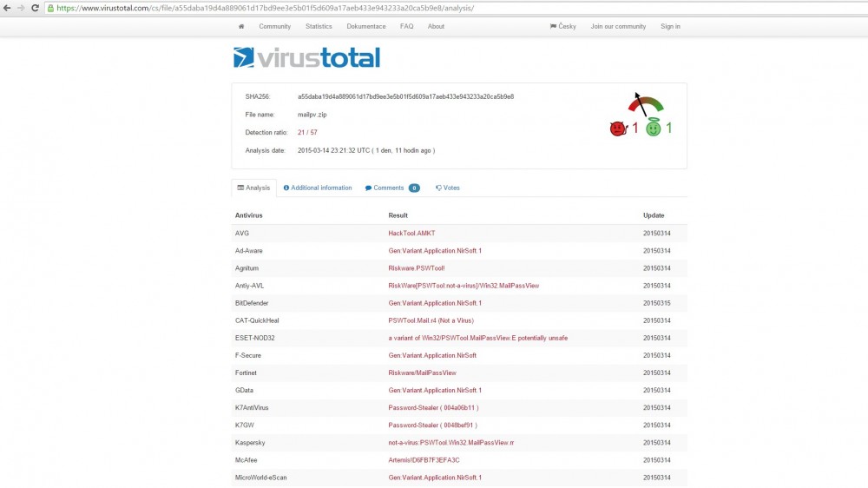
Task: Click the Join our community link
Action: tap(618, 27)
